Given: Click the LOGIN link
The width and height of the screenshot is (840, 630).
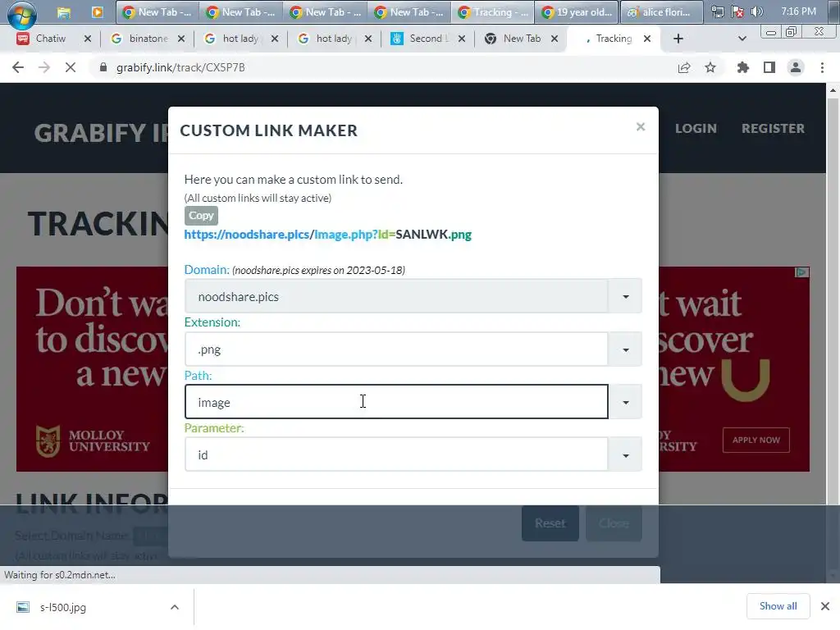Looking at the screenshot, I should click(696, 129).
